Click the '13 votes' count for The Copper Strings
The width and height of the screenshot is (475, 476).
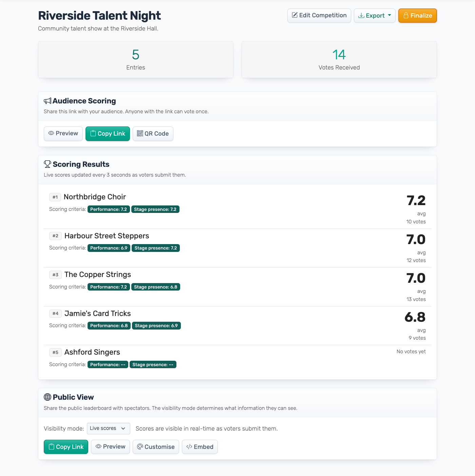coord(416,299)
